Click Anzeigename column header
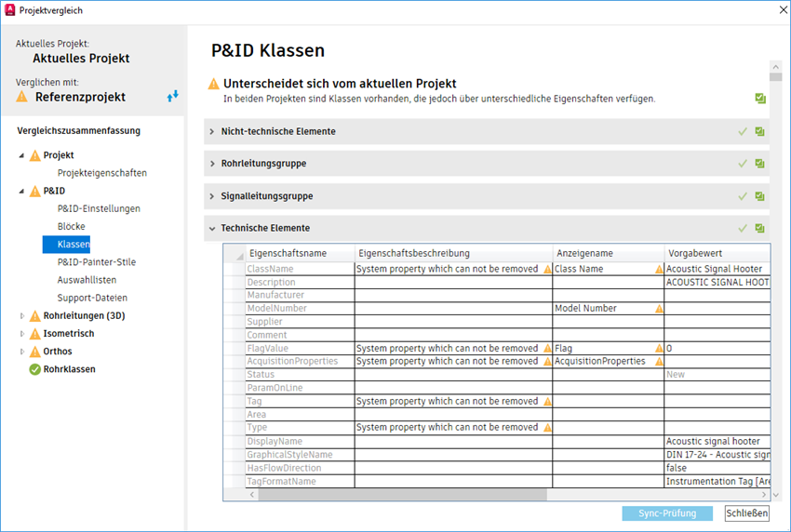 click(609, 253)
